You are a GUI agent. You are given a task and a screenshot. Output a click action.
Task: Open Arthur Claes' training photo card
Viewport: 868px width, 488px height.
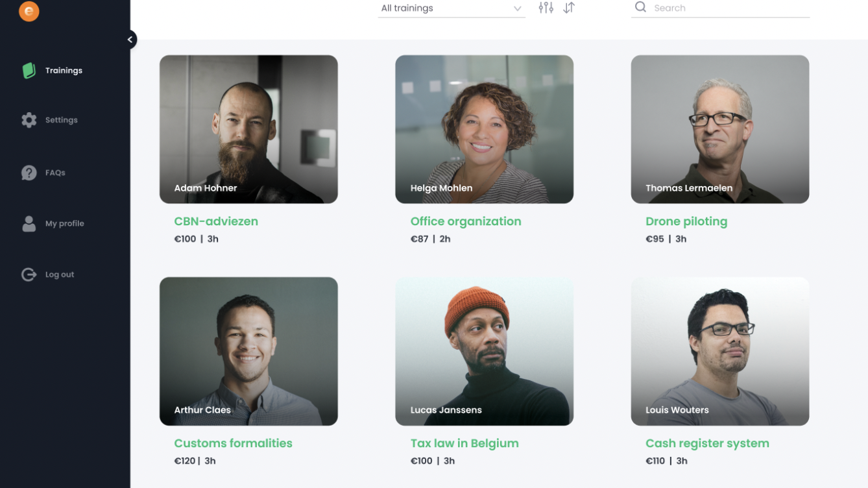click(x=248, y=351)
